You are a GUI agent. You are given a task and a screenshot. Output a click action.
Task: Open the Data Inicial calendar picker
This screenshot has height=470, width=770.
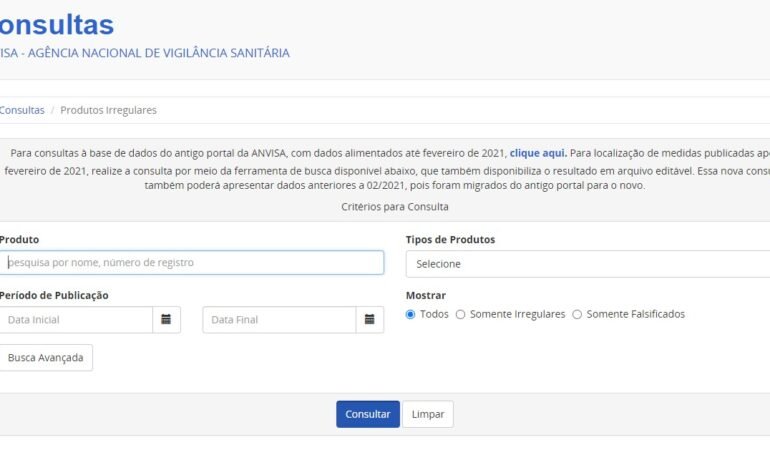point(166,320)
